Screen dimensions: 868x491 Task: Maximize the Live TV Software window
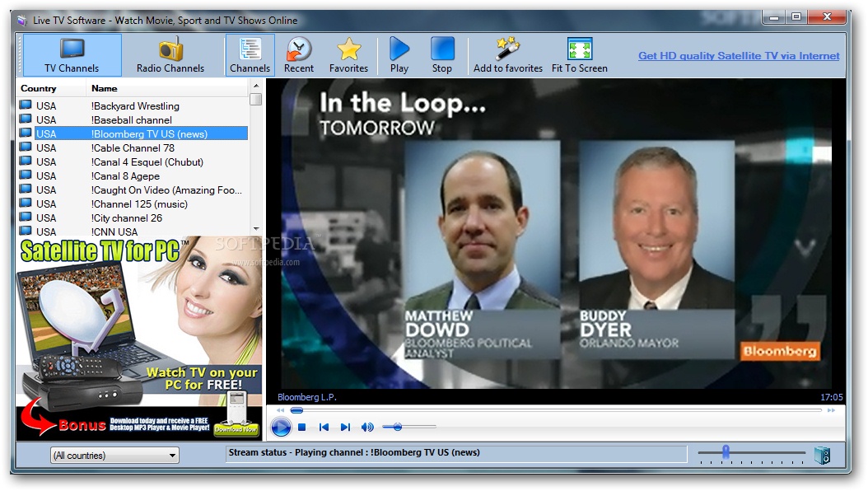[x=796, y=18]
